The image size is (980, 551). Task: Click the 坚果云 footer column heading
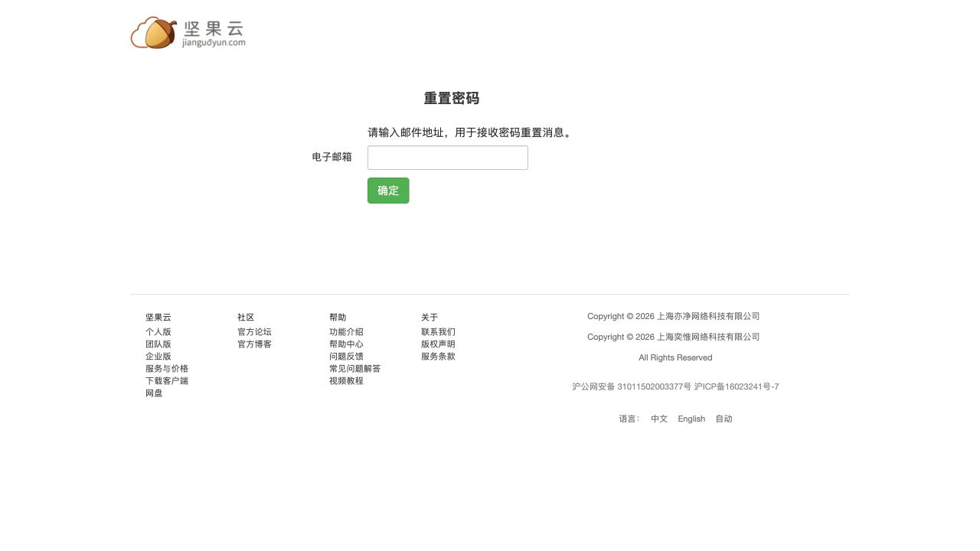point(158,318)
